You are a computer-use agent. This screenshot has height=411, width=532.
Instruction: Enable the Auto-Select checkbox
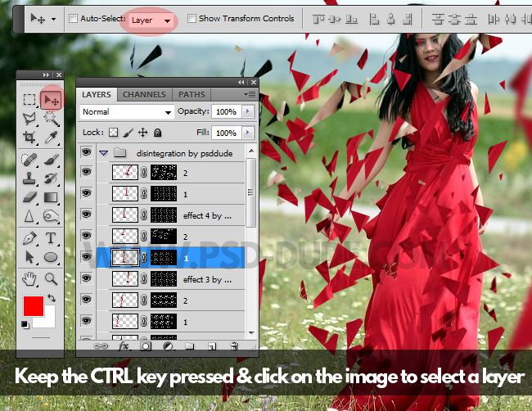[x=73, y=18]
